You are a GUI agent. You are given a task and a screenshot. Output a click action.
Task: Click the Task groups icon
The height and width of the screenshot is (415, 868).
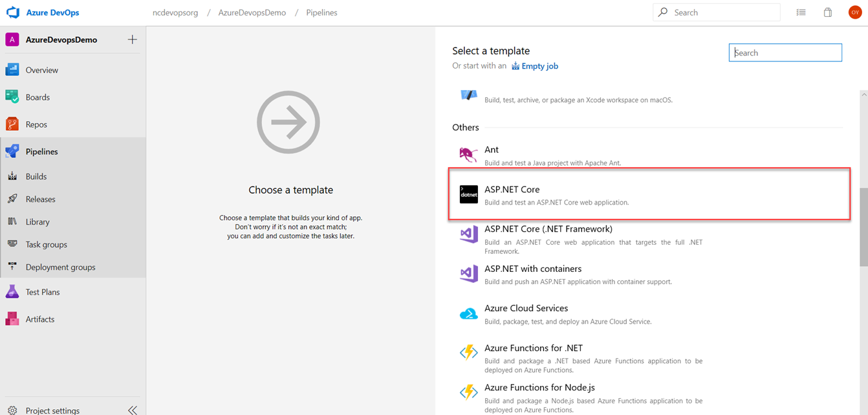(x=12, y=244)
